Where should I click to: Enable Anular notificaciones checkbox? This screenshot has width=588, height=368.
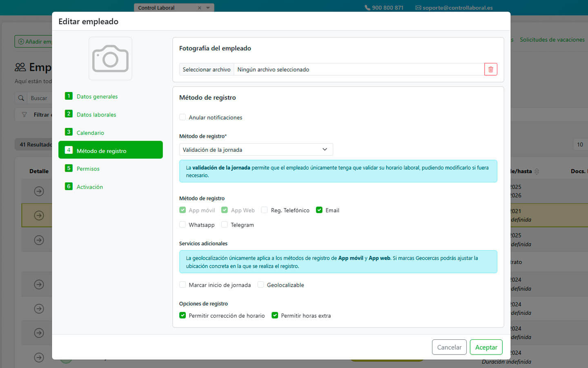183,117
